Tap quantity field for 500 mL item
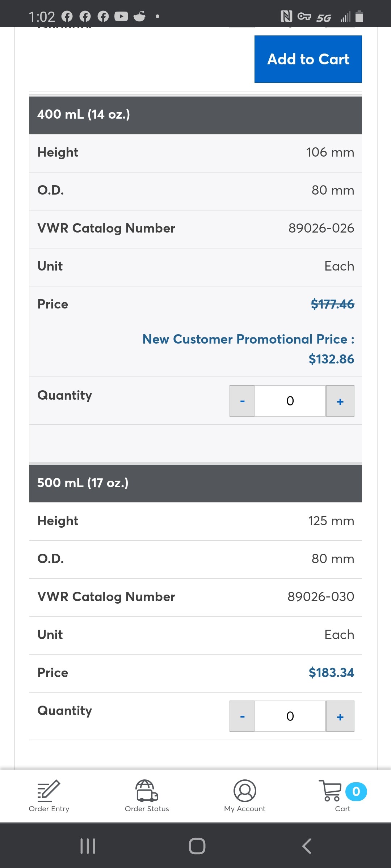 [x=290, y=716]
